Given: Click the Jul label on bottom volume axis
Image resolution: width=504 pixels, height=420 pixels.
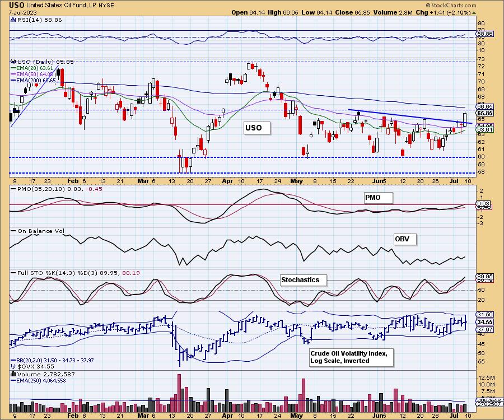Looking at the screenshot, I should (x=454, y=416).
